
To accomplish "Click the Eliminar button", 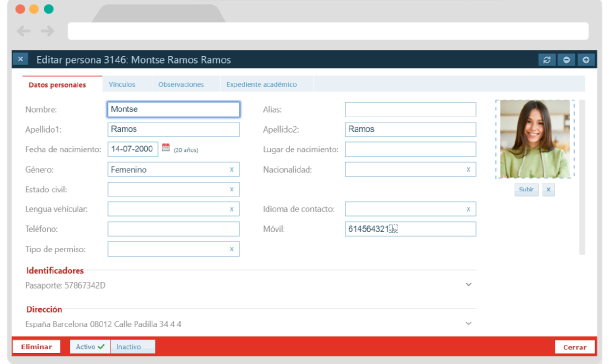I will pyautogui.click(x=36, y=346).
